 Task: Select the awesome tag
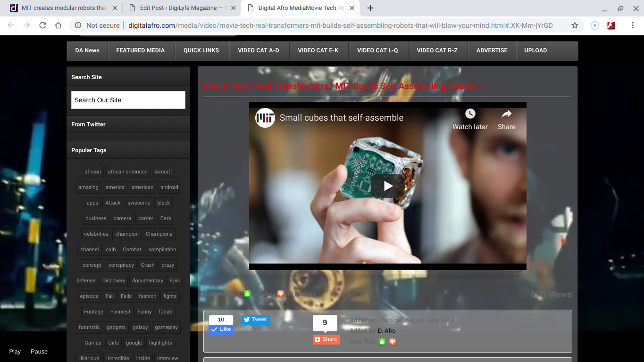click(x=139, y=203)
